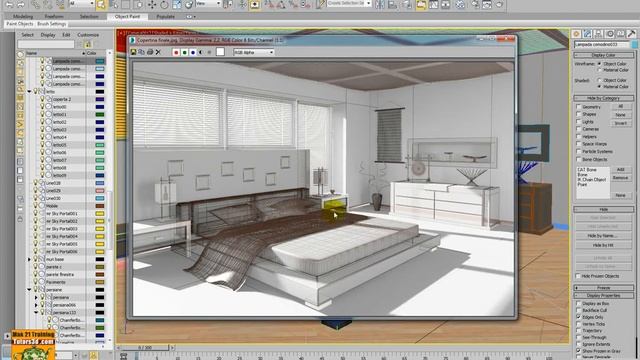Select Shaded Object Color radio button
Image resolution: width=640 pixels, height=360 pixels.
click(x=599, y=80)
